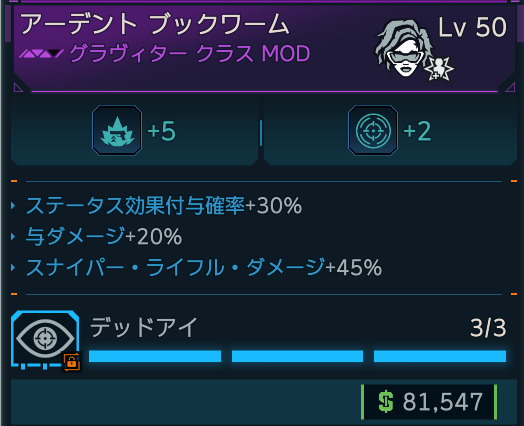The image size is (524, 426).
Task: Click the Gravitar character portrait icon
Action: (402, 47)
